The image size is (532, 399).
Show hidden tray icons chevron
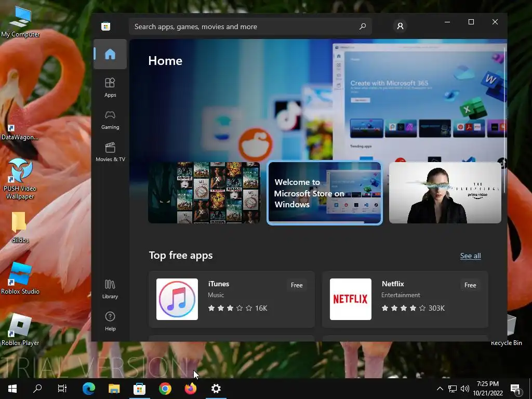[440, 389]
